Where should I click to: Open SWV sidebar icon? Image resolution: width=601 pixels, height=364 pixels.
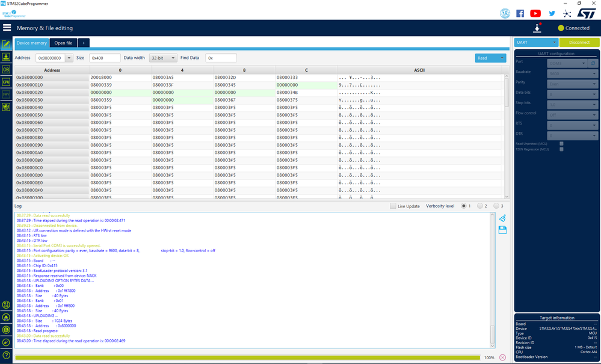tap(6, 94)
